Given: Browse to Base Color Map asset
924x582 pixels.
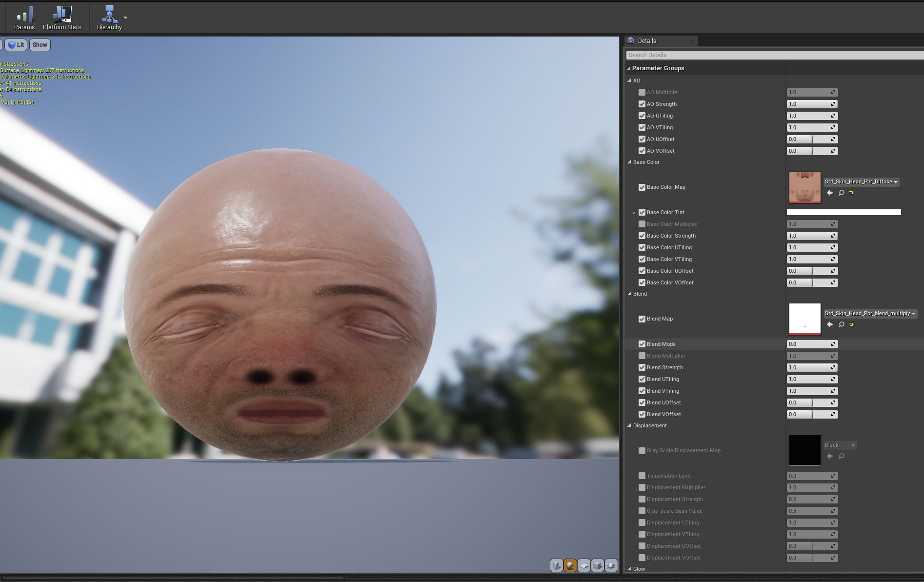Looking at the screenshot, I should point(841,193).
